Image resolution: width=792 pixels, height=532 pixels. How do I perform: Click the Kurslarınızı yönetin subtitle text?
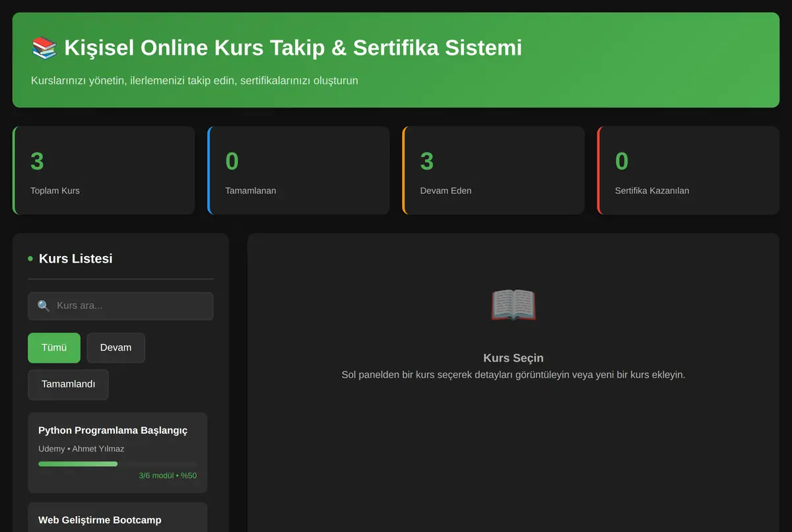(x=195, y=81)
